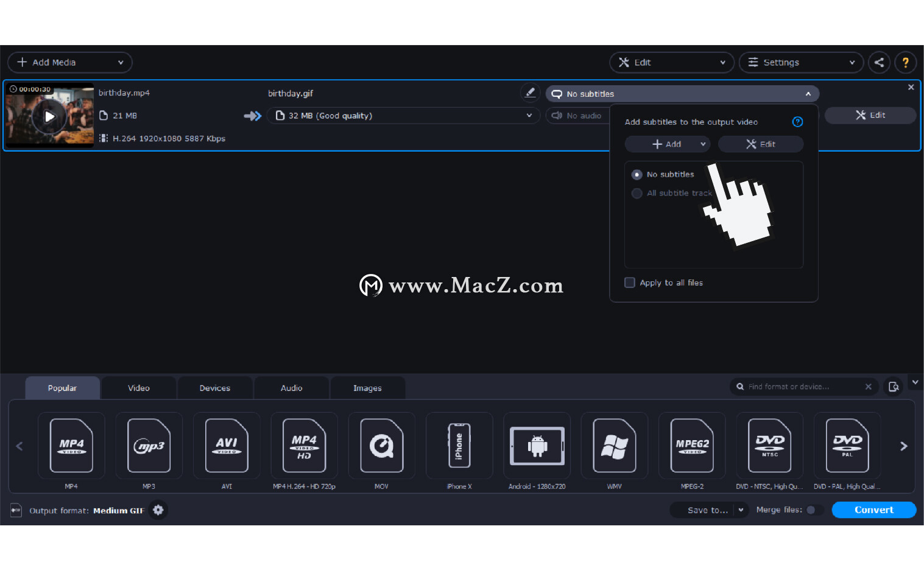
Task: Pick DVD PAL High Quality preset
Action: (847, 446)
